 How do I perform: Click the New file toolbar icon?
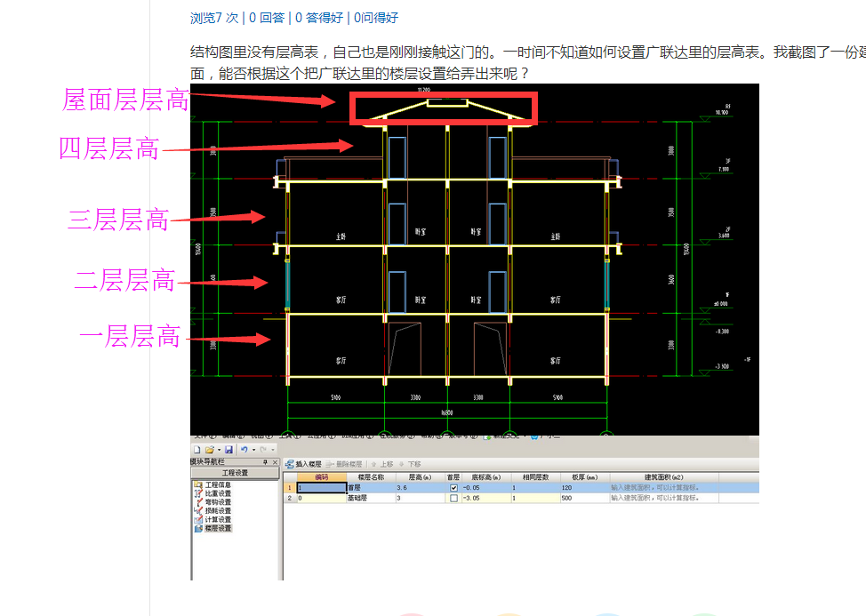click(x=196, y=450)
